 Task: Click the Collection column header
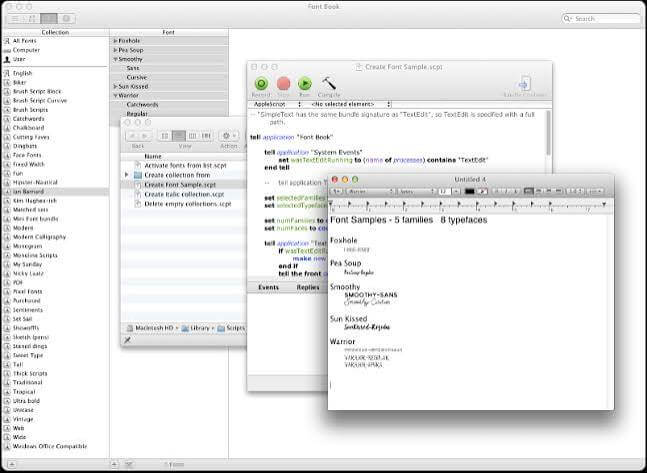pyautogui.click(x=55, y=32)
